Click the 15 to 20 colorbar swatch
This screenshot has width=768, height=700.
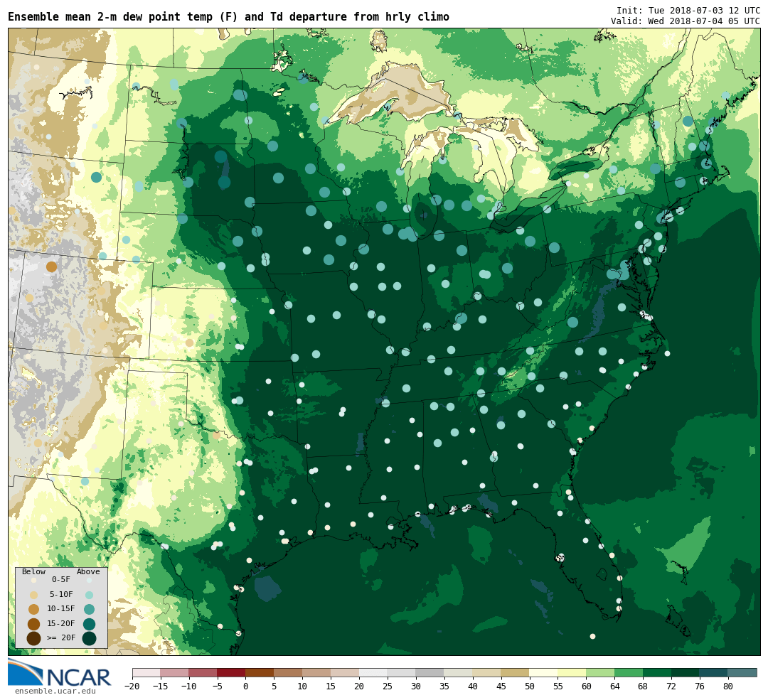346,672
